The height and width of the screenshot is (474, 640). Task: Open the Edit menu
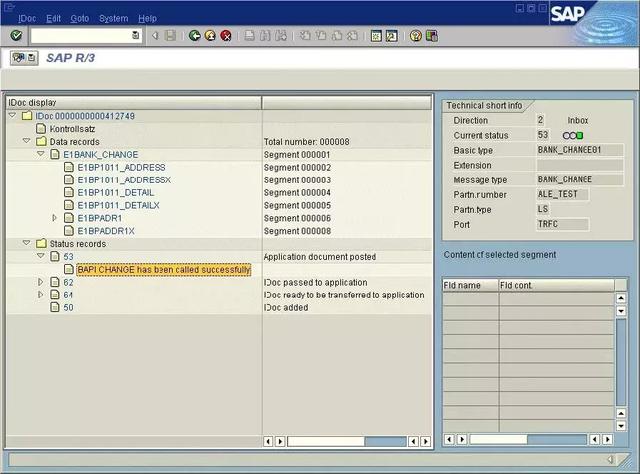[x=53, y=18]
